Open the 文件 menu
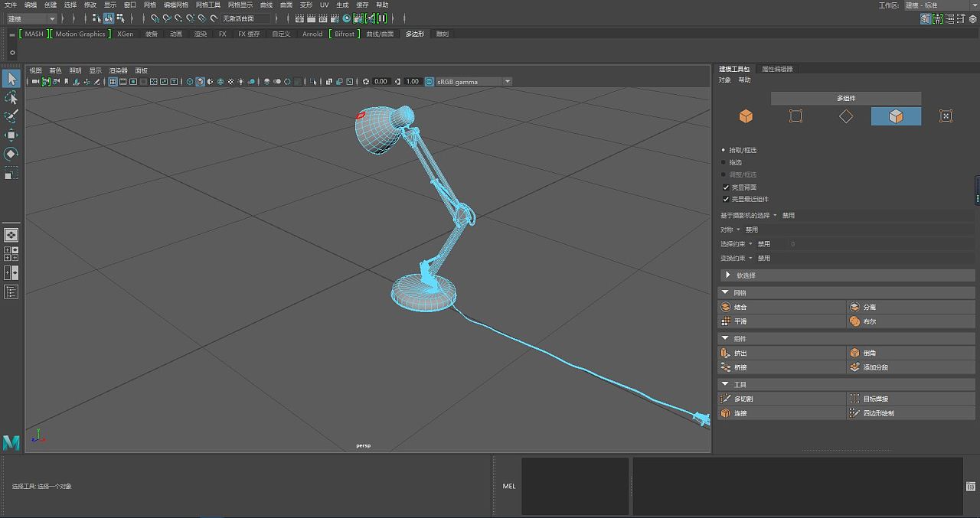This screenshot has height=518, width=980. [x=11, y=5]
